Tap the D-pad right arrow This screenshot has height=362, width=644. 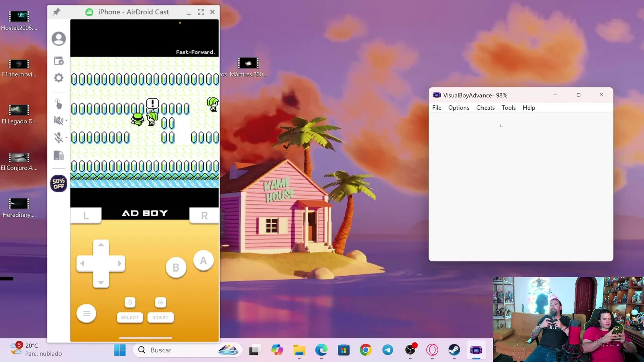119,263
